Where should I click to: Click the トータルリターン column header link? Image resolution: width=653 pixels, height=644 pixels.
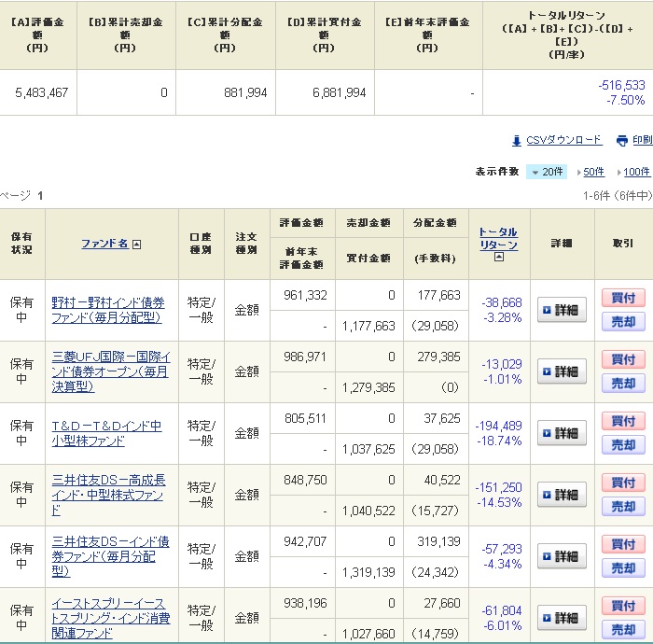[498, 238]
